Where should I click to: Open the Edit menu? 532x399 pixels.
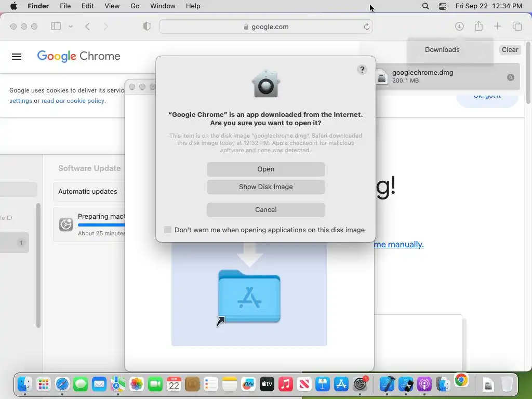(87, 6)
